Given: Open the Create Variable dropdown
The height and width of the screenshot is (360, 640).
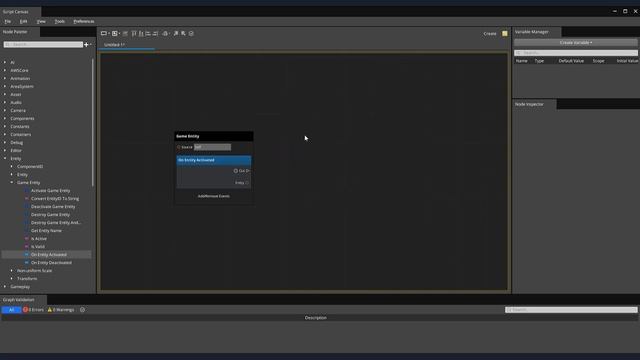Looking at the screenshot, I should 576,42.
